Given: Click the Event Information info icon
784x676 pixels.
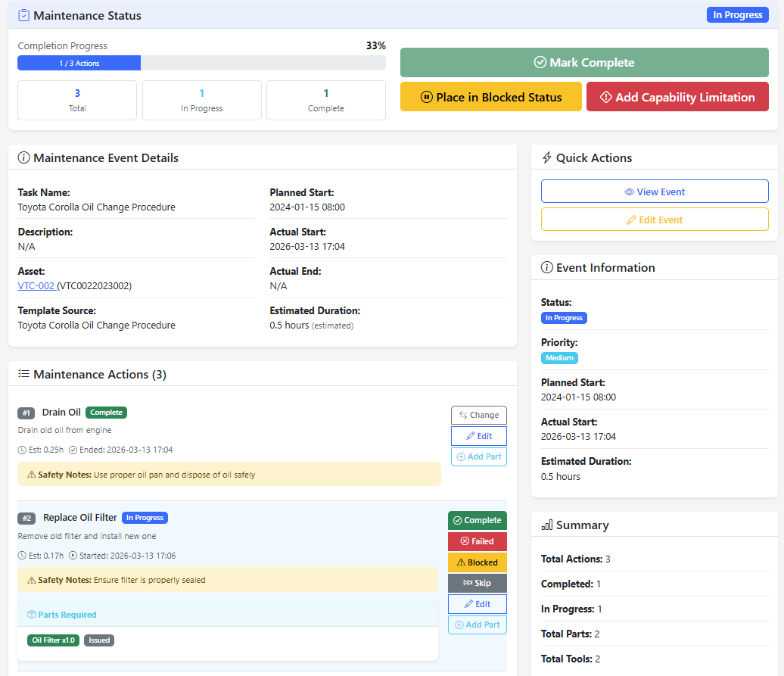Looking at the screenshot, I should click(547, 267).
